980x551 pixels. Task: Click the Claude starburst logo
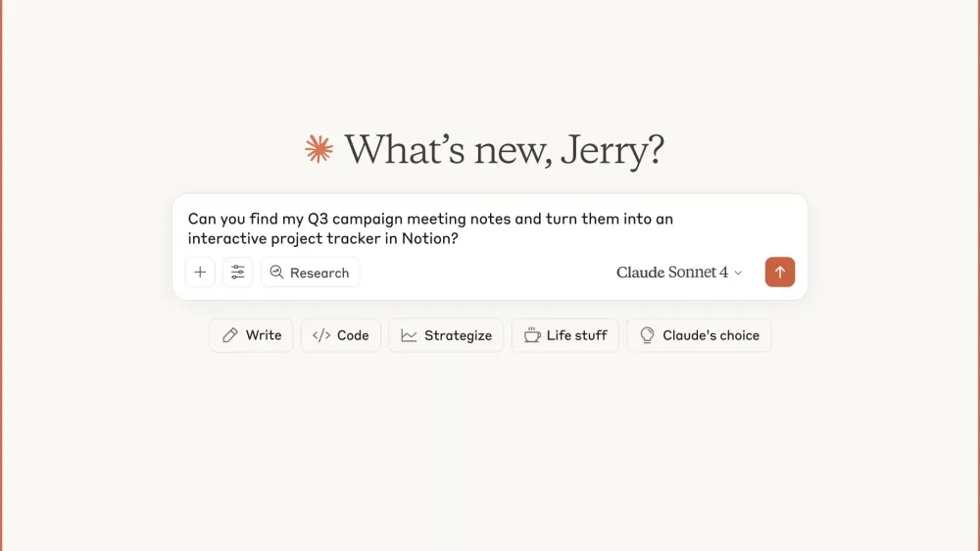click(x=319, y=149)
